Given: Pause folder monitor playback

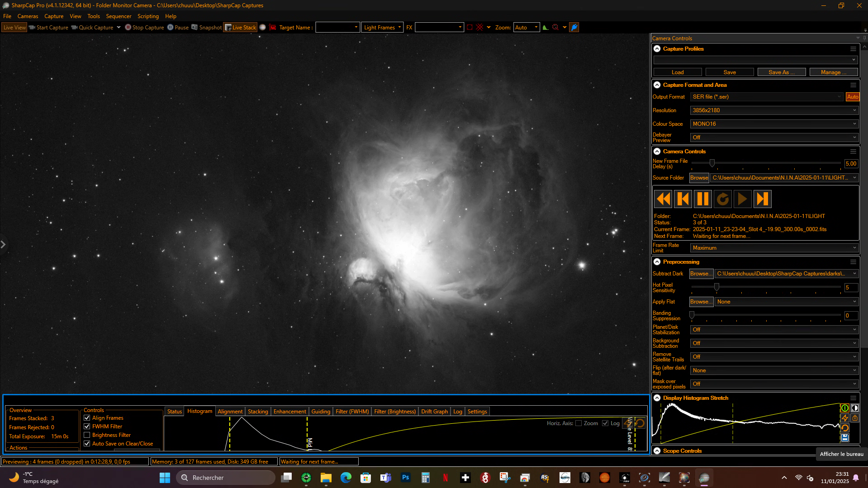Looking at the screenshot, I should point(702,199).
